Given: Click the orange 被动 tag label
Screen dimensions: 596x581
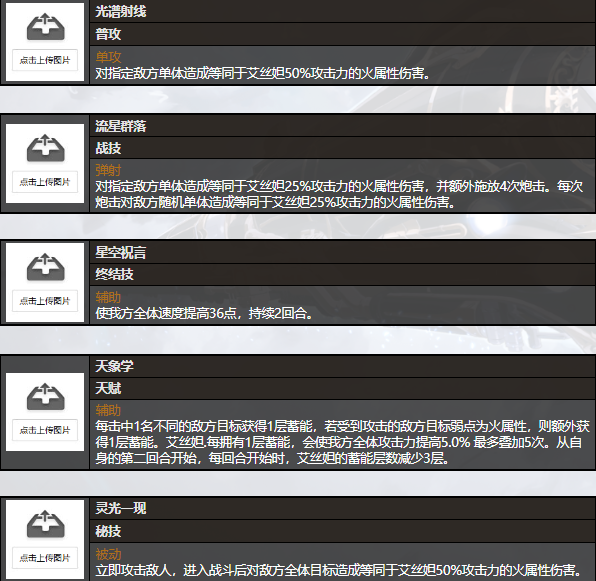Looking at the screenshot, I should click(108, 554).
